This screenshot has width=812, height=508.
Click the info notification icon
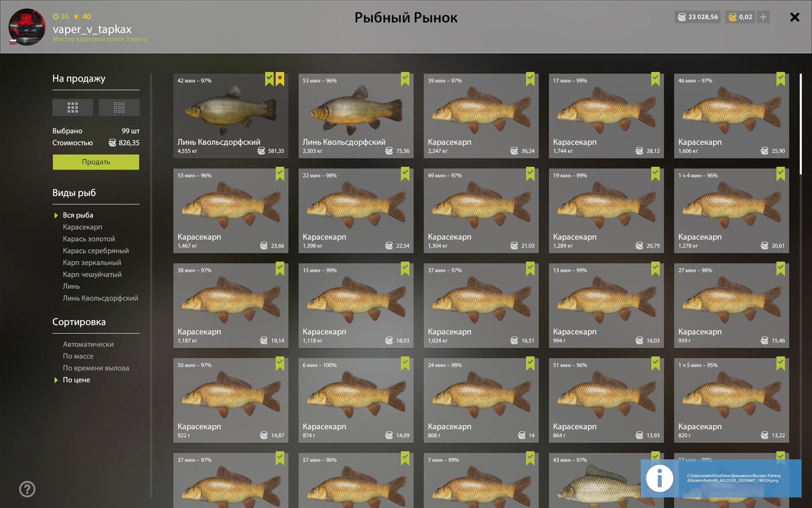click(x=660, y=478)
